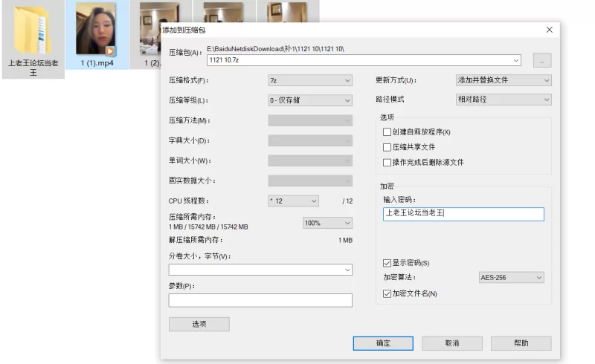Select the 1 (1).mp4 video thumbnail
Screen dimensions: 595x364
coord(96,29)
